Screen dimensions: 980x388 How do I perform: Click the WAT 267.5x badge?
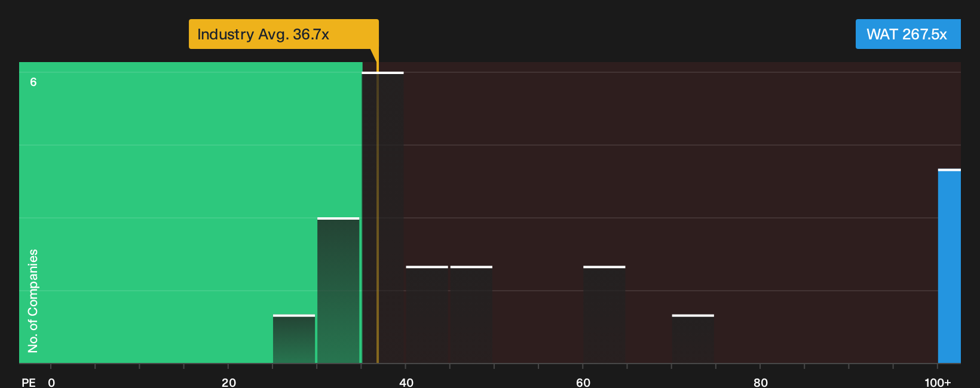(x=908, y=34)
